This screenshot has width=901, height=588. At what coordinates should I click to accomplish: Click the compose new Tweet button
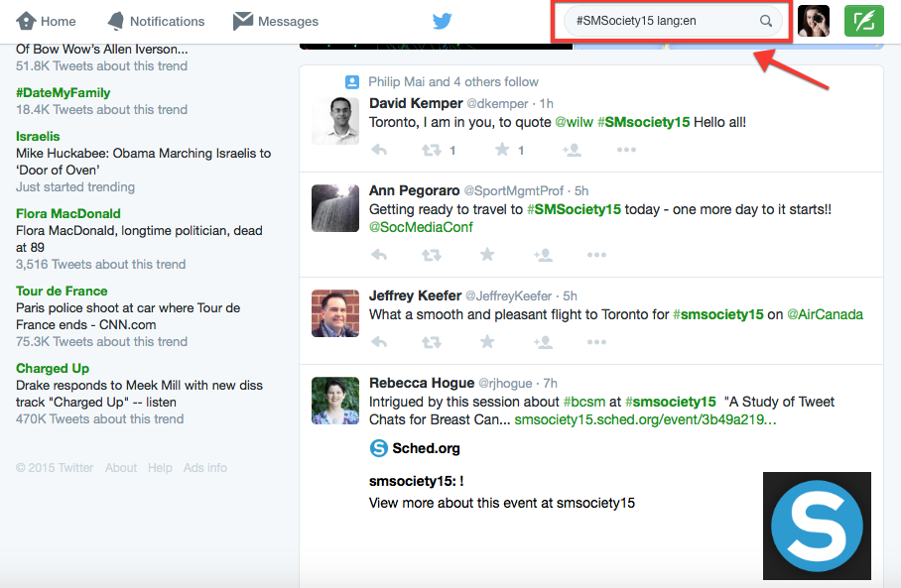tap(863, 21)
